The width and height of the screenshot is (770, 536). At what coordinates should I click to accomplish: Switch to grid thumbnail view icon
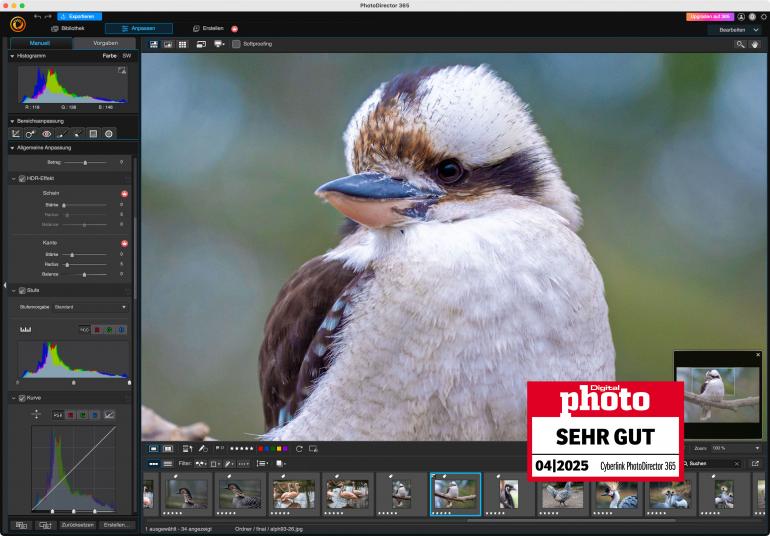pos(183,44)
